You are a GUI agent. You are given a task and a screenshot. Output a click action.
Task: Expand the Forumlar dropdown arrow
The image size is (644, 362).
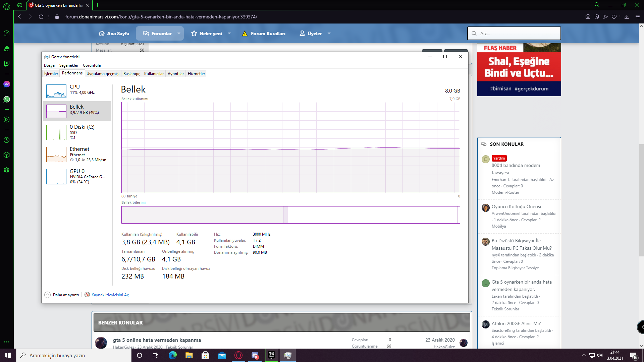179,34
